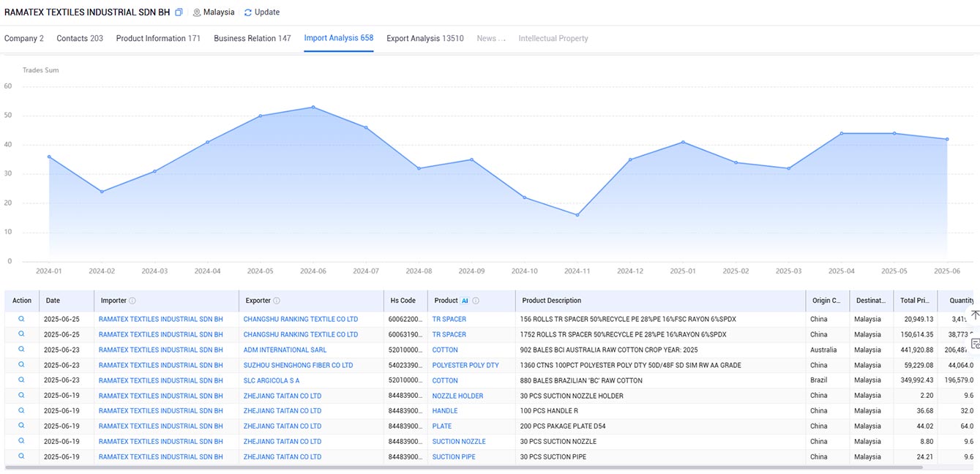Copy the company name RAMATEX TEXTILES INDUSTRIAL
This screenshot has width=980, height=474.
click(x=179, y=12)
